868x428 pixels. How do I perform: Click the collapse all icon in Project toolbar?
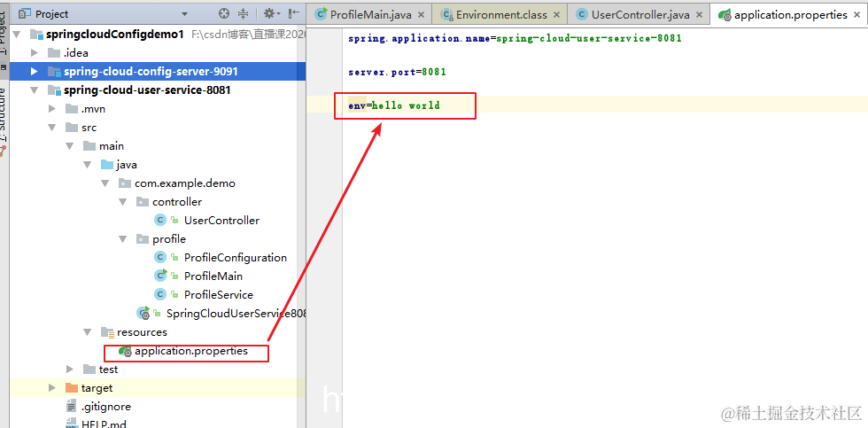pyautogui.click(x=243, y=14)
